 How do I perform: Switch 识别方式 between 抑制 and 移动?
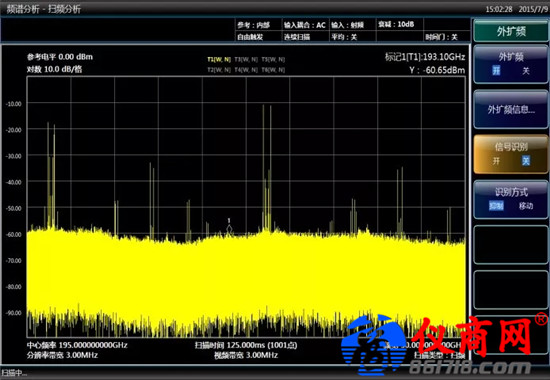click(x=511, y=199)
